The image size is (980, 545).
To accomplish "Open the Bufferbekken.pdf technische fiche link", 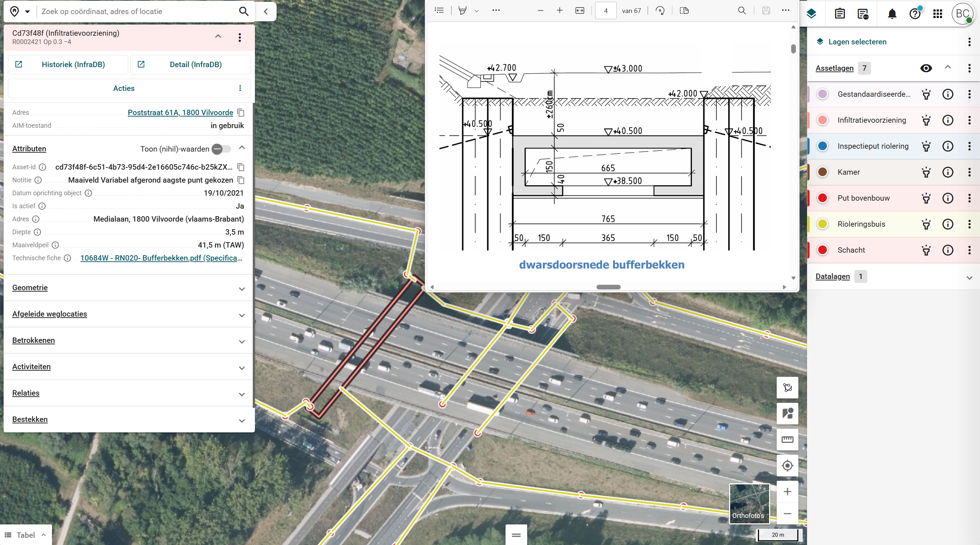I will (161, 258).
